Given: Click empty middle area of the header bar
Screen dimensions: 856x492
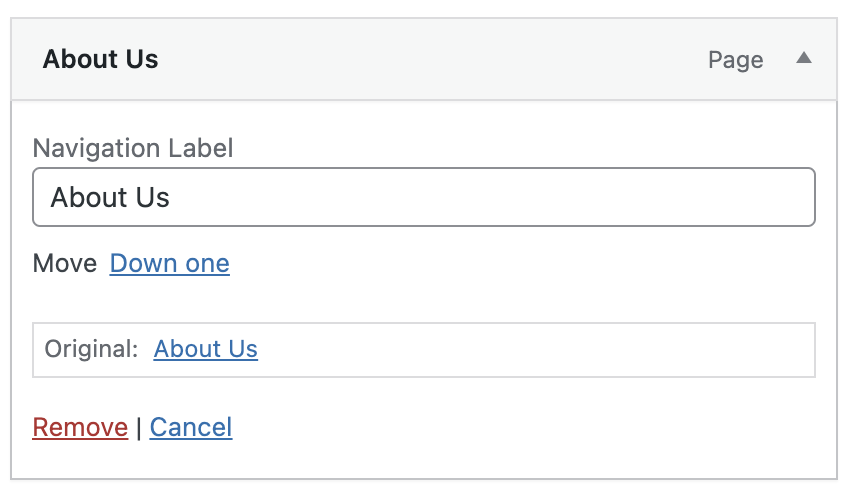Looking at the screenshot, I should click(x=430, y=60).
